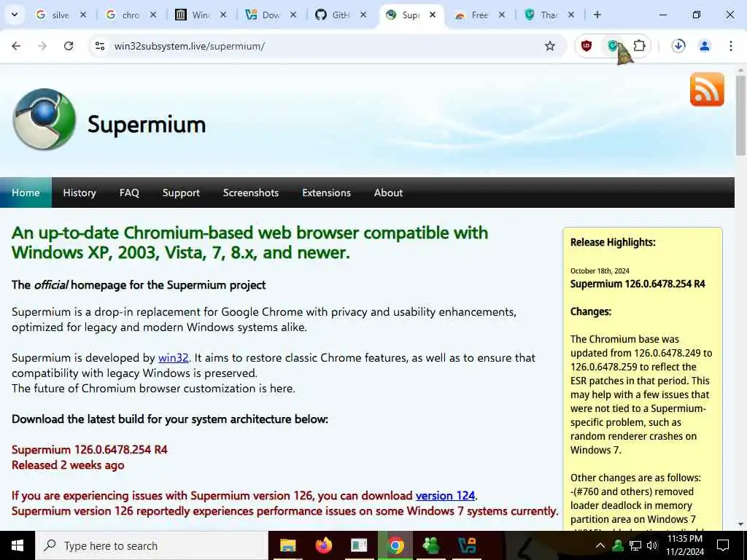The image size is (747, 560).
Task: Open the Extensions navigation page
Action: (x=326, y=192)
